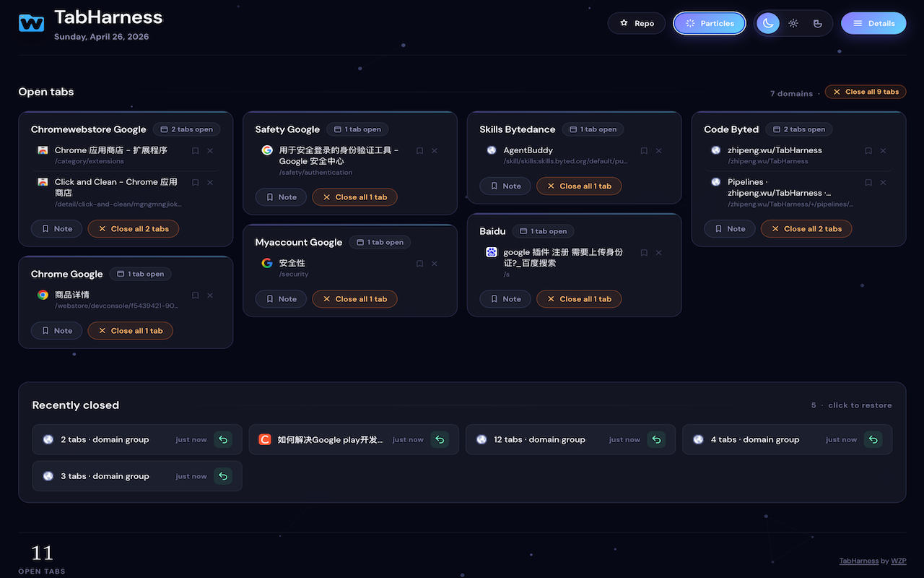Bookmark the Click and Clean tab

pyautogui.click(x=195, y=183)
